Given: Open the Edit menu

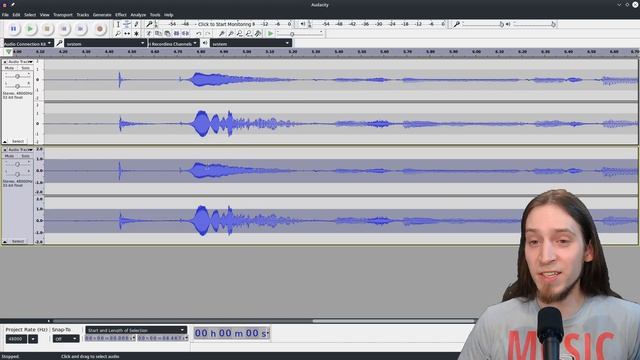Looking at the screenshot, I should [16, 15].
